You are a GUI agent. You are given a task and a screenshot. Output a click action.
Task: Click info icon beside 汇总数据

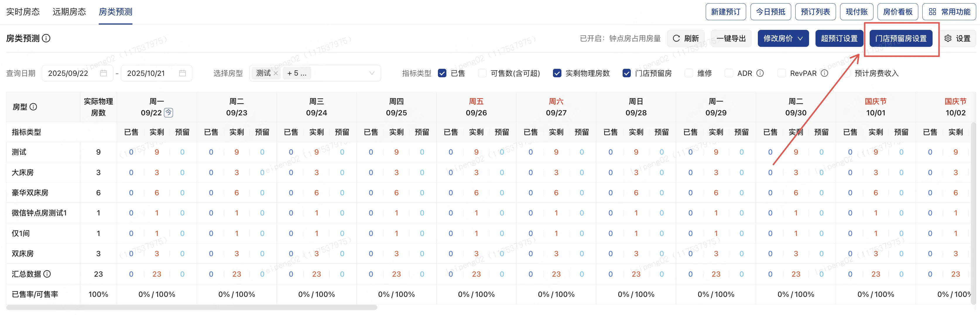pos(47,274)
